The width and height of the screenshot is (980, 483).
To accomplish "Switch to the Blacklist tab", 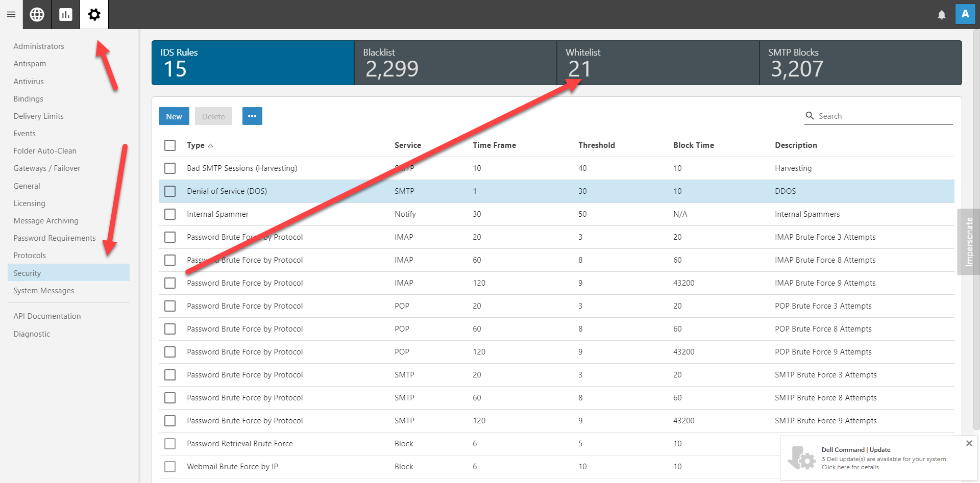I will [455, 63].
